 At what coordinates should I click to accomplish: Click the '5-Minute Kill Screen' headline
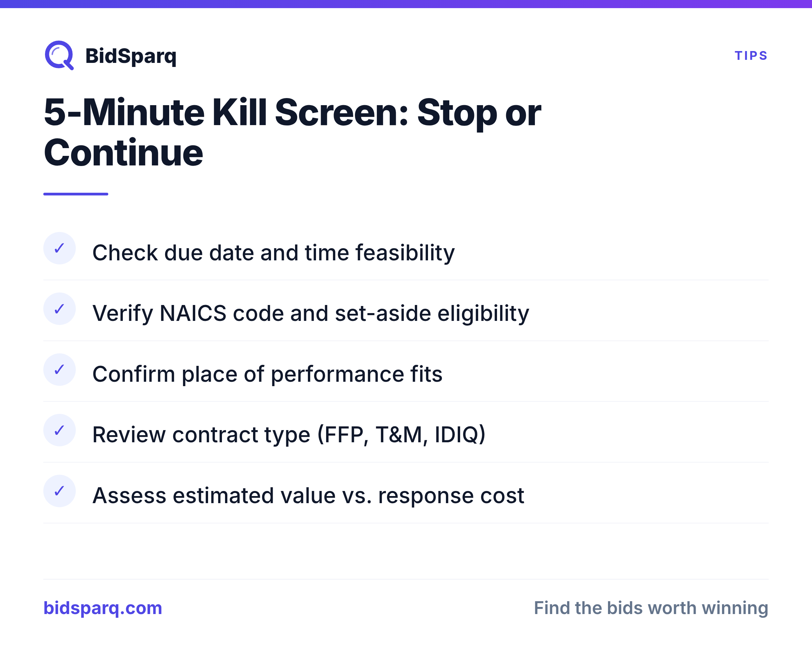point(292,132)
